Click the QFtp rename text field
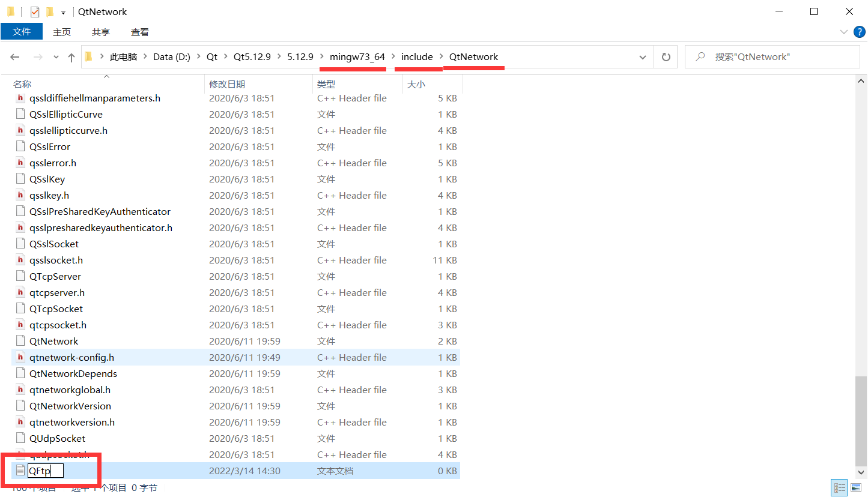 tap(46, 471)
